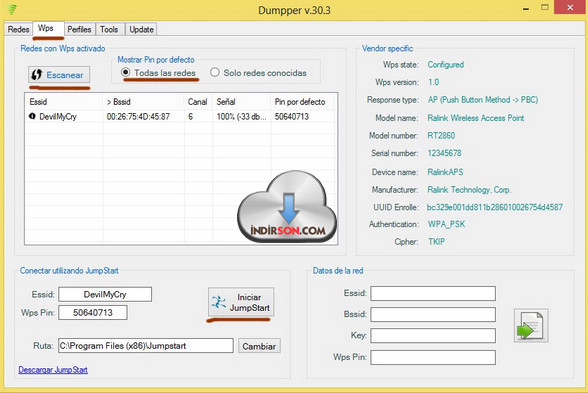Open the Update tab
This screenshot has width=588, height=393.
point(141,29)
